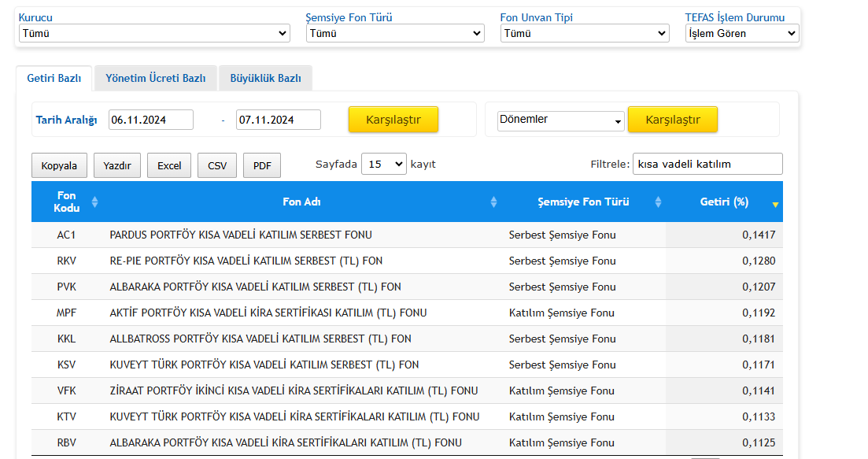Expand the Dönemler dropdown

tap(560, 120)
